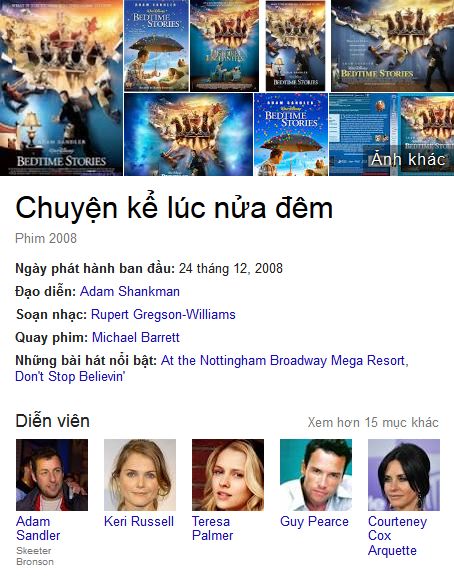Click Teresa Palmer's cast photo
454x578 pixels.
(228, 475)
